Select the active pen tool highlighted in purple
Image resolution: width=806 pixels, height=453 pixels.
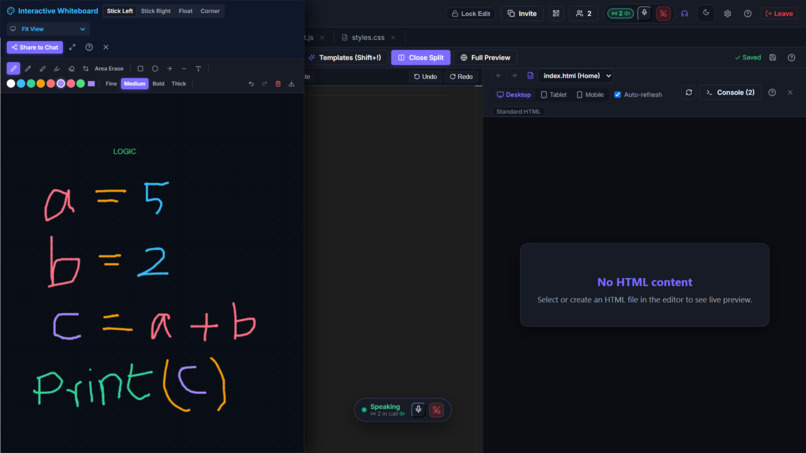pos(13,68)
